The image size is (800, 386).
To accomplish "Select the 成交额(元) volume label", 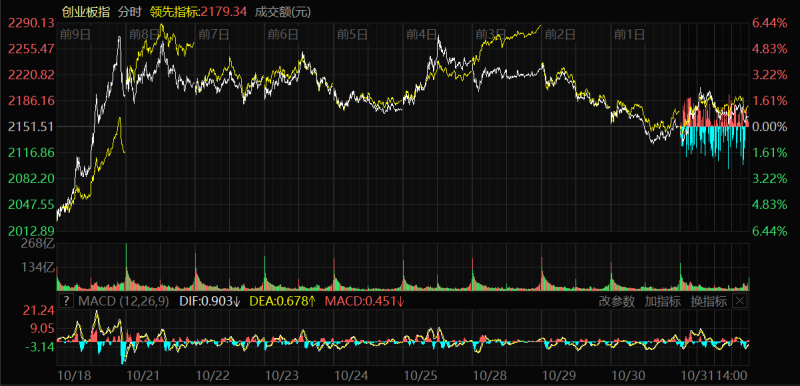I will [x=283, y=11].
